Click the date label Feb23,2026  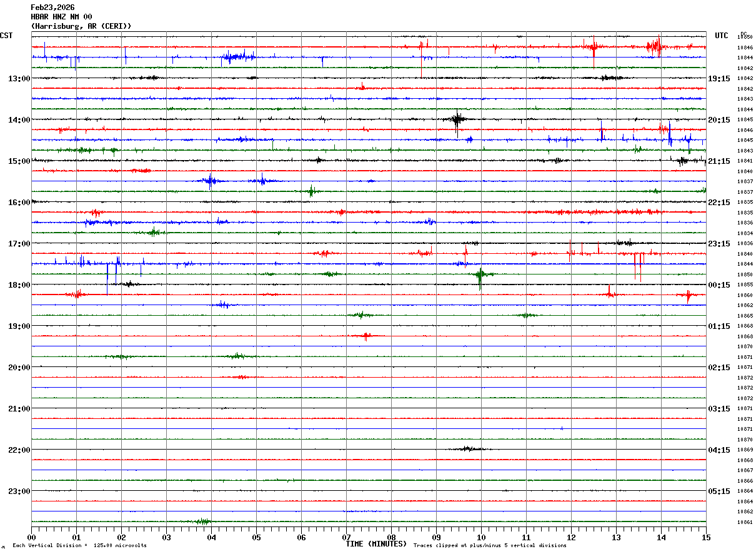[52, 8]
